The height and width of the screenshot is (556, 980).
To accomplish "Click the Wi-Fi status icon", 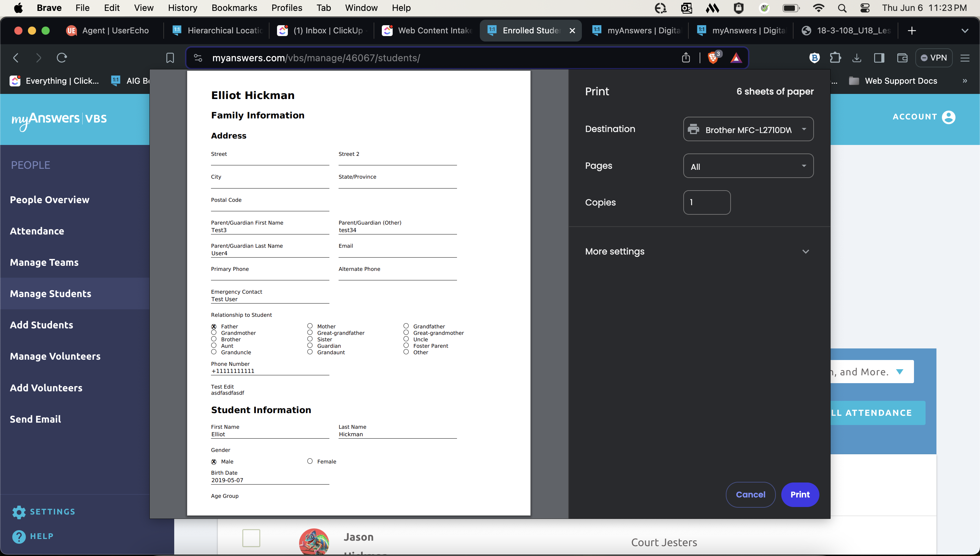I will point(818,8).
